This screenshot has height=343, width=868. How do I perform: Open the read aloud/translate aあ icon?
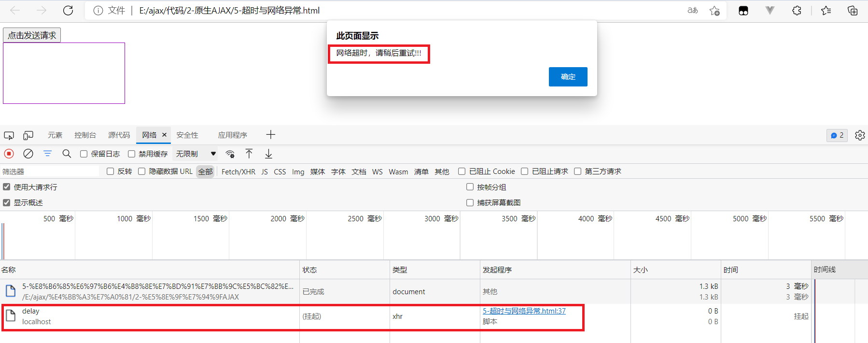[x=693, y=10]
